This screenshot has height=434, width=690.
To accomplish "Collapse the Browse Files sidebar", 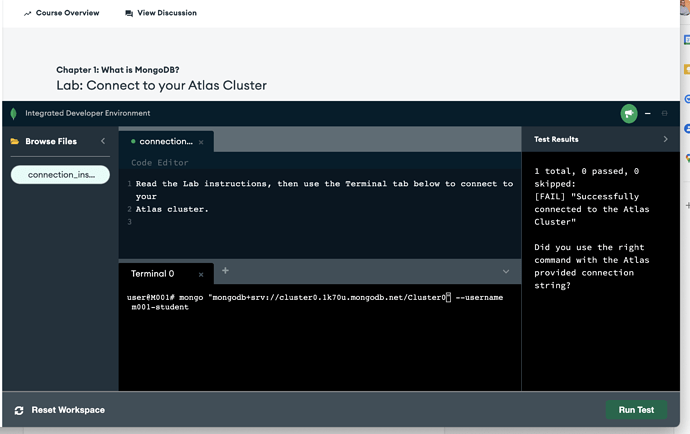I will [103, 142].
